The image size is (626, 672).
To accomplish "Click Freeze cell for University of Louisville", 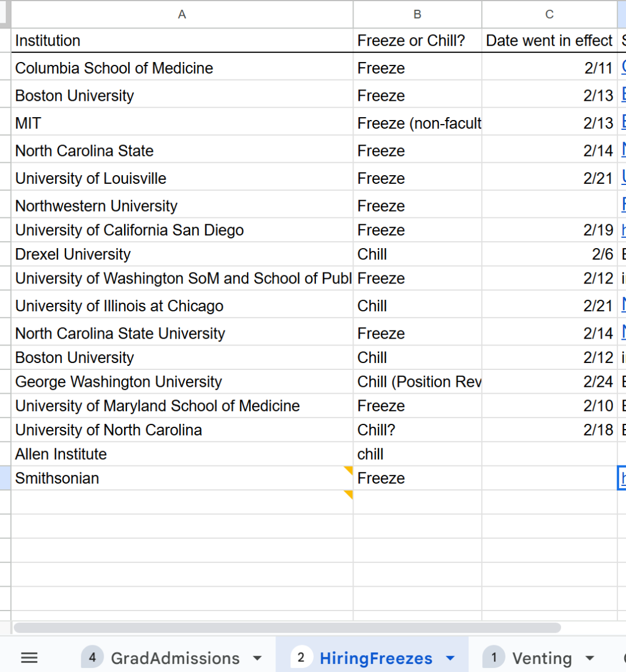I will coord(417,178).
